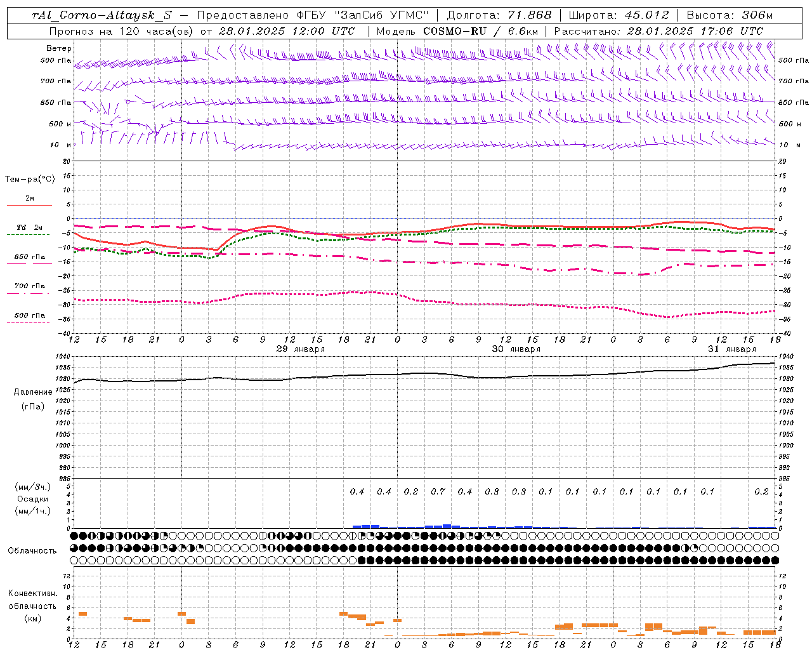This screenshot has width=812, height=650.
Task: Click the 31 января date label
Action: pos(732,349)
